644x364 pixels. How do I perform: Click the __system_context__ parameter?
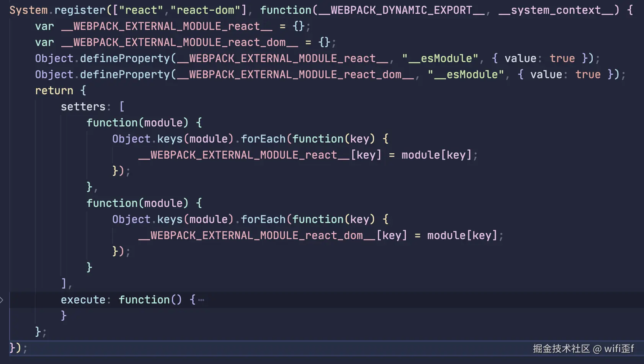coord(556,10)
